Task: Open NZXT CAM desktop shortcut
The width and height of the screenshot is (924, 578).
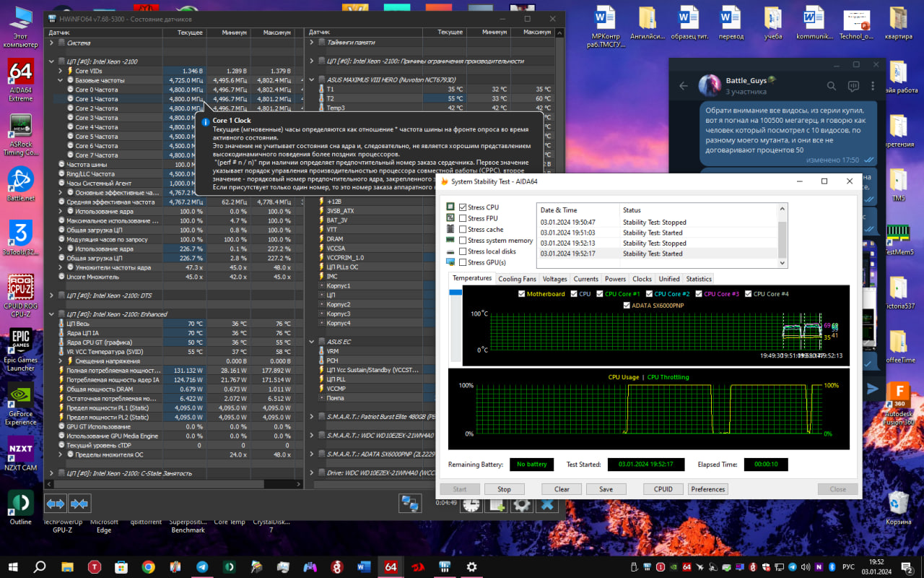Action: [x=21, y=454]
